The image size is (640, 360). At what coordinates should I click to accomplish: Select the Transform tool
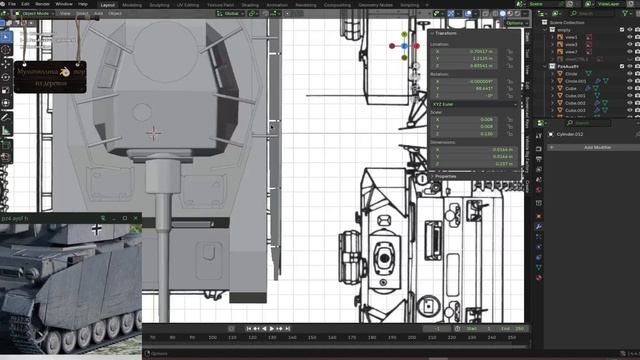(6, 103)
